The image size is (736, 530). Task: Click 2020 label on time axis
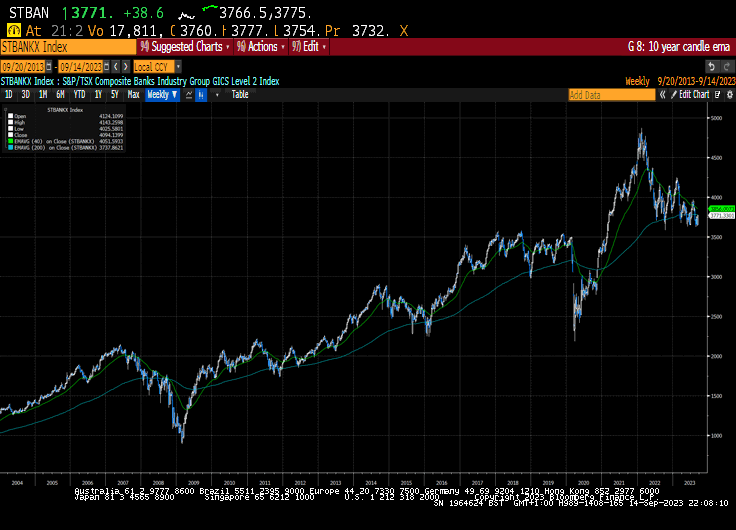[583, 483]
